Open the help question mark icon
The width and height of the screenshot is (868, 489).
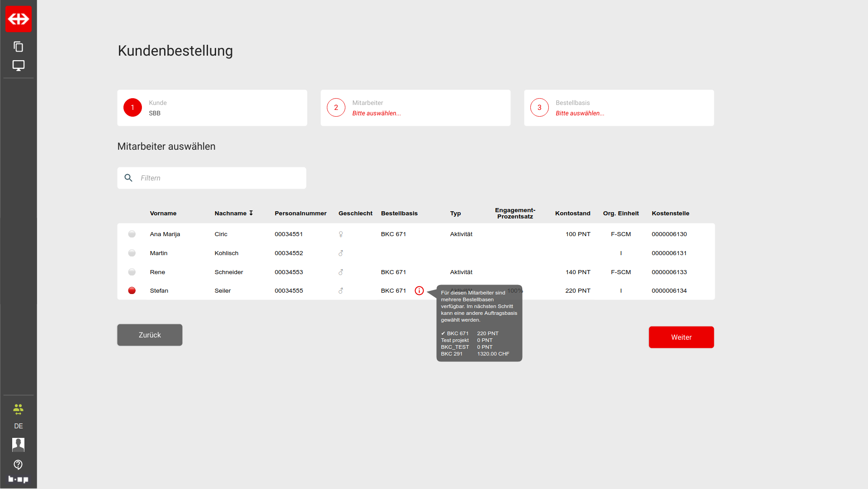pyautogui.click(x=19, y=465)
